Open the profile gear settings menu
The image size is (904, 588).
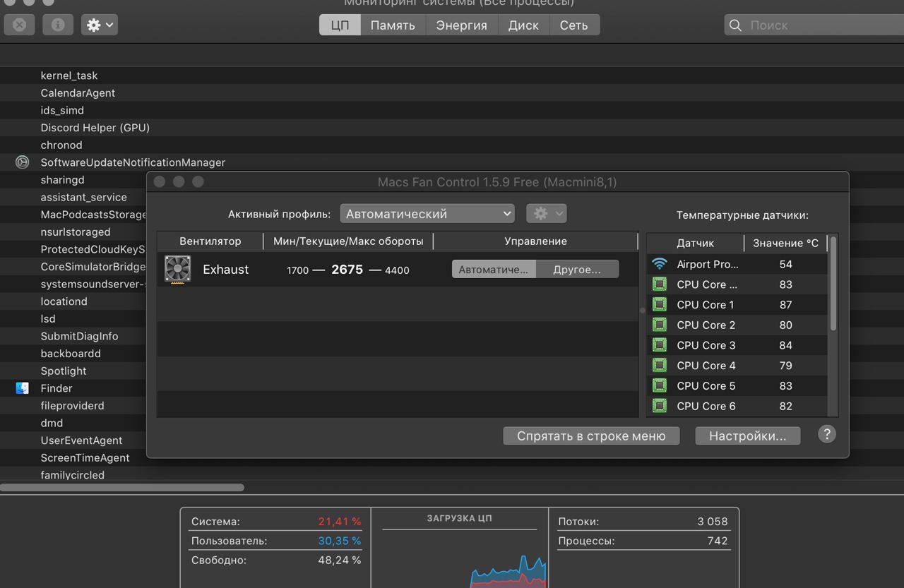(x=546, y=213)
